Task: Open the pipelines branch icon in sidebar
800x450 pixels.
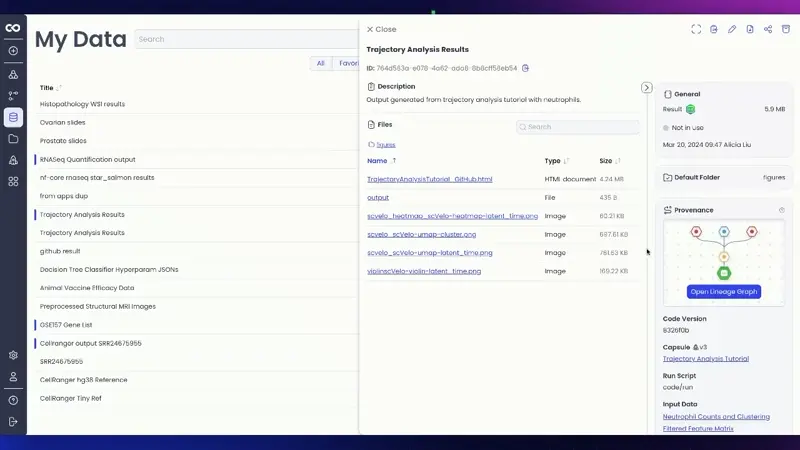Action: [x=13, y=95]
